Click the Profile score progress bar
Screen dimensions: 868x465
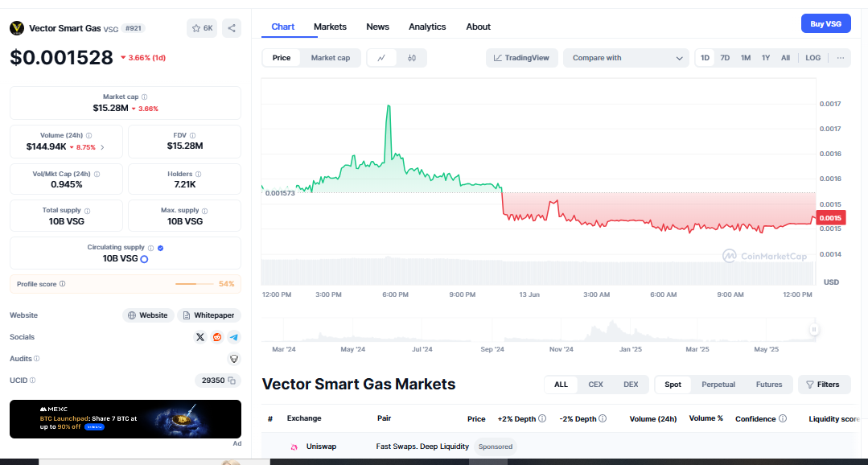pos(195,284)
